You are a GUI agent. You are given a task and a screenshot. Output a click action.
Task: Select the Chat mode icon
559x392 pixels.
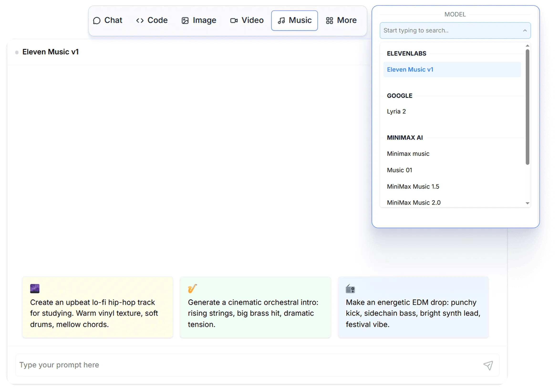[x=97, y=20]
